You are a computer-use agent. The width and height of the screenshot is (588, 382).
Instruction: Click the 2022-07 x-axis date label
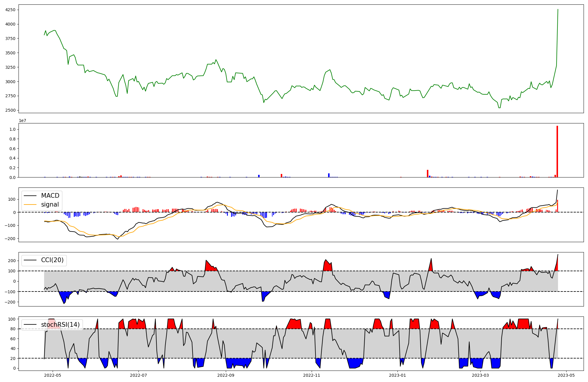pyautogui.click(x=138, y=375)
